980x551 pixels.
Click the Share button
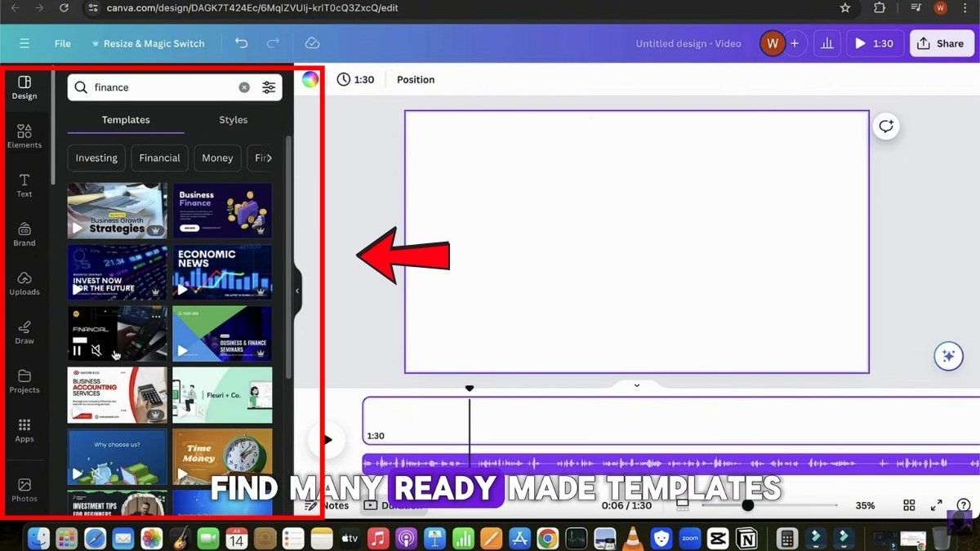(941, 43)
